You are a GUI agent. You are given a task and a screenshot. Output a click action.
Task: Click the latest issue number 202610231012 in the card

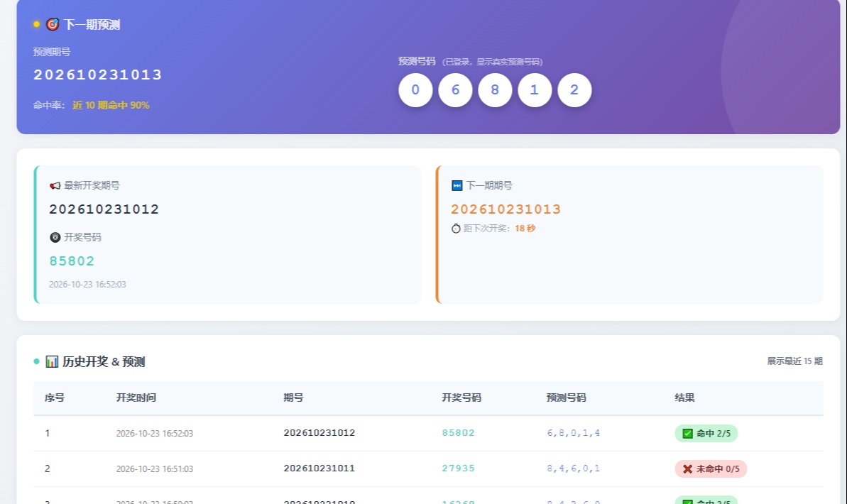coord(104,209)
